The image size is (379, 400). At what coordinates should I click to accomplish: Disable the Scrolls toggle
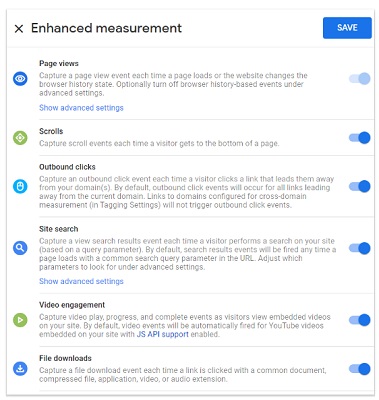[359, 137]
